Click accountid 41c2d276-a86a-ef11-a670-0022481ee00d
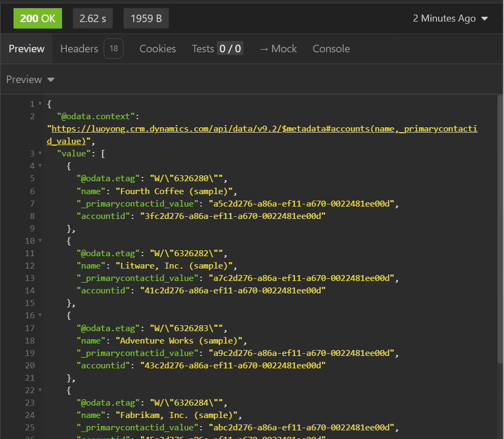 233,291
